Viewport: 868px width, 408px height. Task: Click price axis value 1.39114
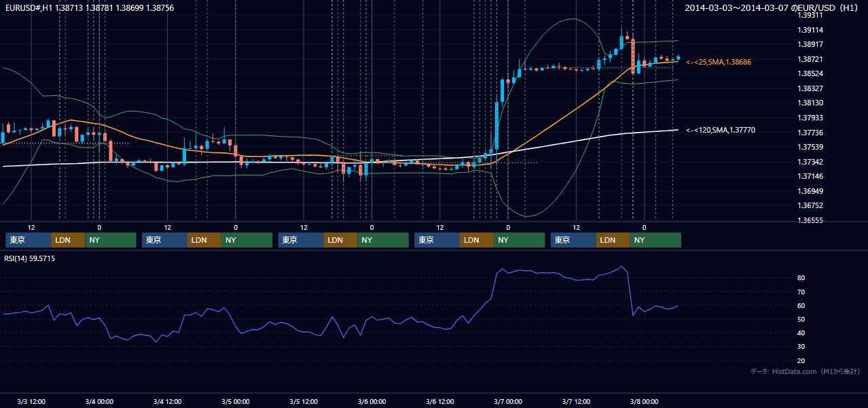[x=810, y=30]
